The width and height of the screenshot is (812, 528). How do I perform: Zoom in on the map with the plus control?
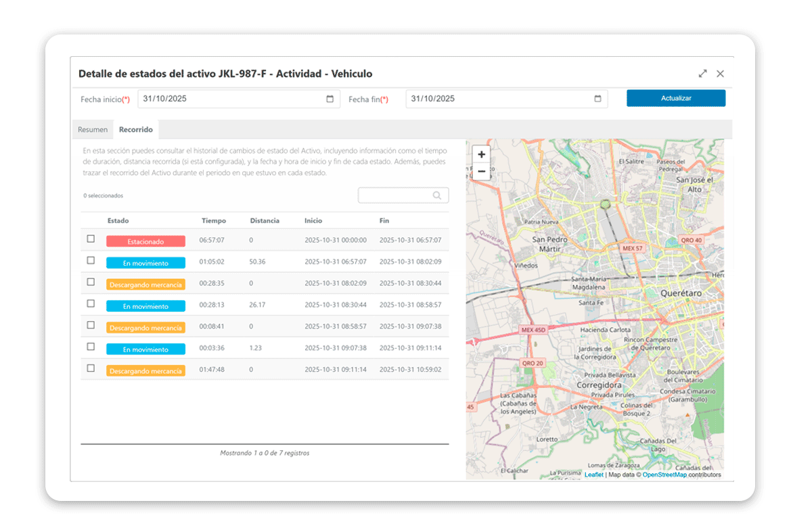[481, 154]
